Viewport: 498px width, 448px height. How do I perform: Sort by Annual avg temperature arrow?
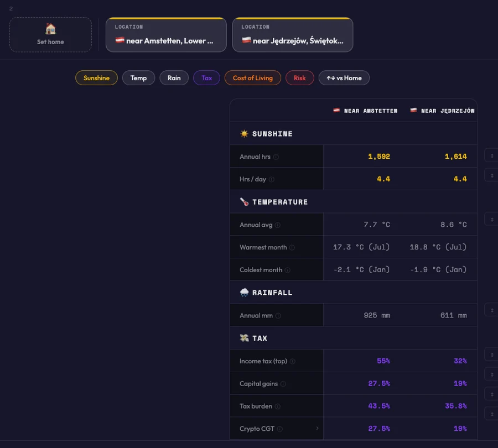click(492, 220)
